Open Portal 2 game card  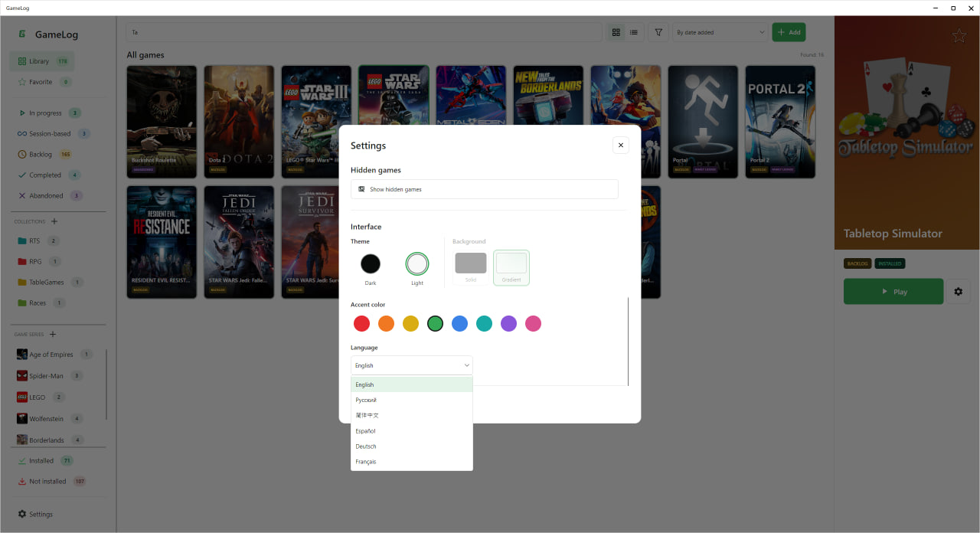[x=780, y=122]
